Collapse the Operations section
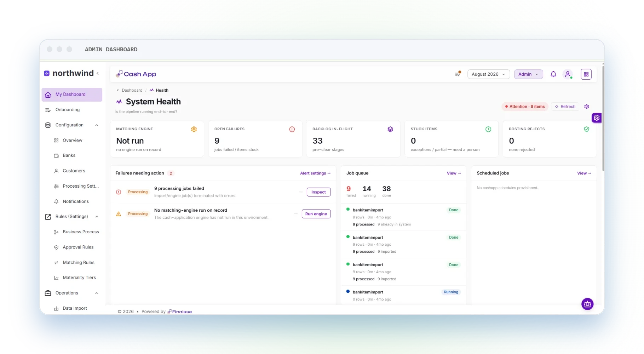The height and width of the screenshot is (354, 644). pyautogui.click(x=97, y=293)
